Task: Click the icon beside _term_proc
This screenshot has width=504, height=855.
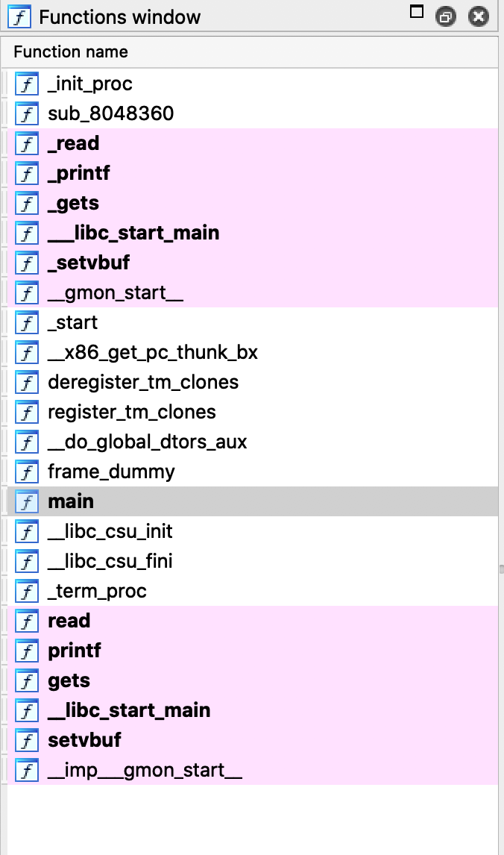Action: 27,591
